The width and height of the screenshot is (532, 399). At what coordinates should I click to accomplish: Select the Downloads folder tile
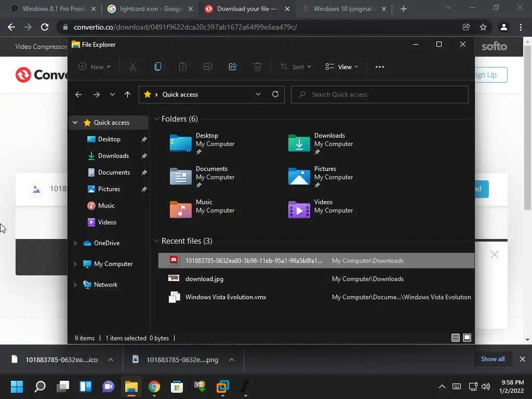321,143
